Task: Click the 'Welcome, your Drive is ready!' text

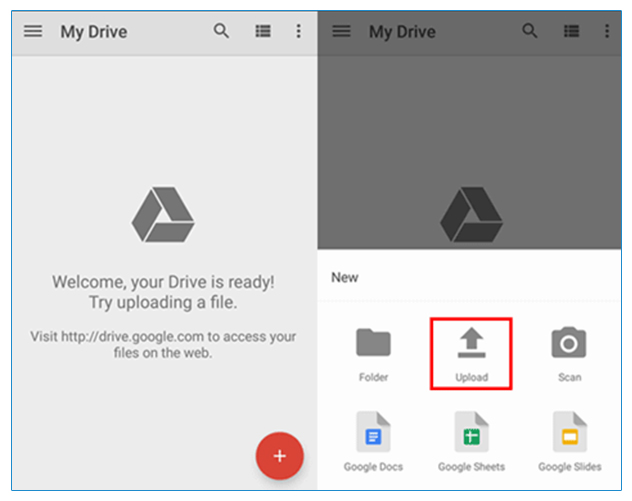Action: pos(163,282)
